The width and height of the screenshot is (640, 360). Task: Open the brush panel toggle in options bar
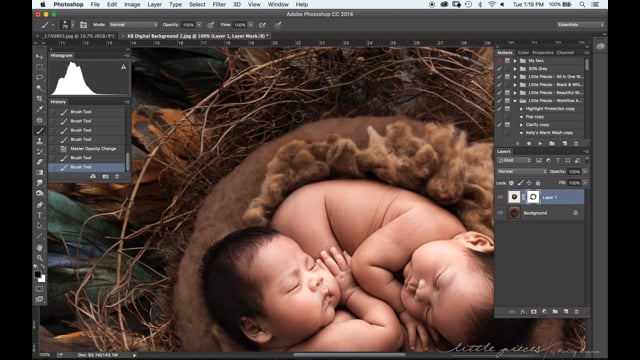[83, 25]
